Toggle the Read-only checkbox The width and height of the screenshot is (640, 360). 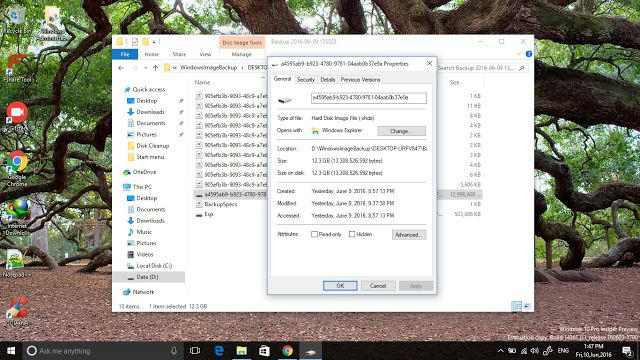[x=314, y=234]
